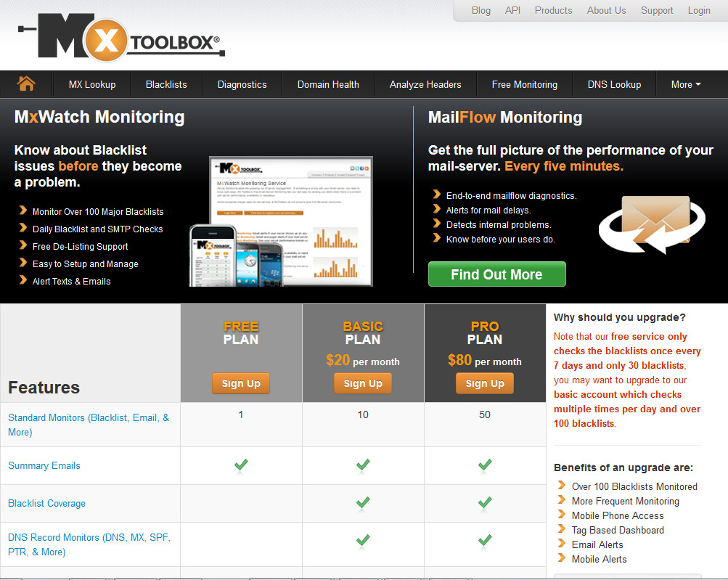
Task: Open the Products top menu
Action: [x=553, y=10]
